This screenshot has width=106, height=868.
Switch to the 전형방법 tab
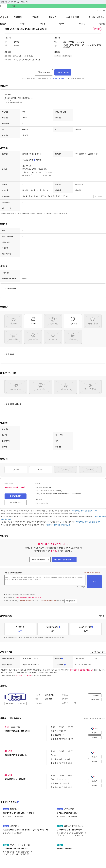pyautogui.click(x=82, y=24)
